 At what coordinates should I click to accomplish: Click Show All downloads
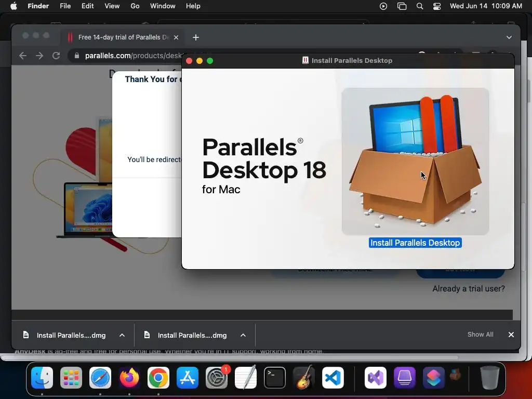coord(480,335)
